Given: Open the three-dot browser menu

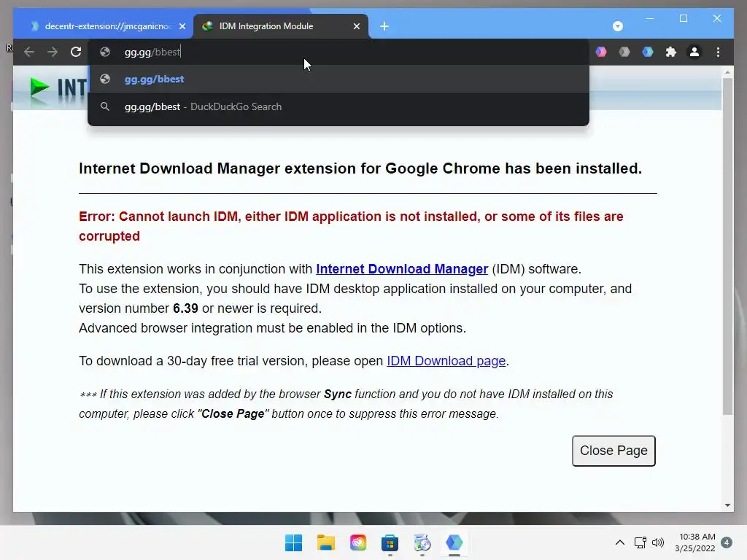Looking at the screenshot, I should 718,52.
